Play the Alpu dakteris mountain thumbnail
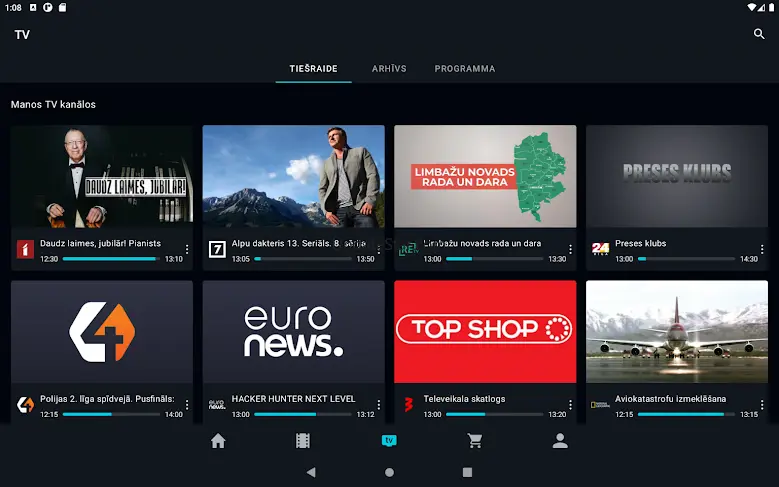Viewport: 779px width, 487px height. click(294, 176)
